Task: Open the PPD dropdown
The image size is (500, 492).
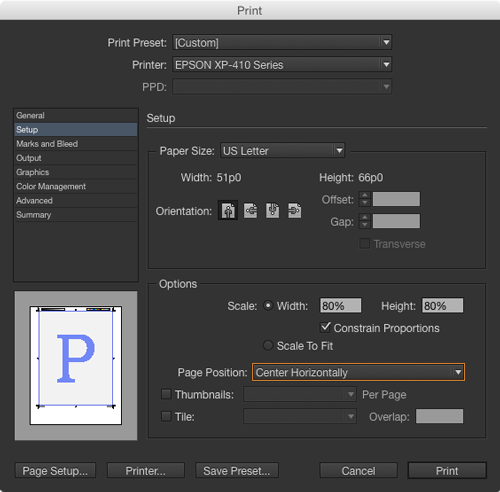Action: tap(282, 87)
